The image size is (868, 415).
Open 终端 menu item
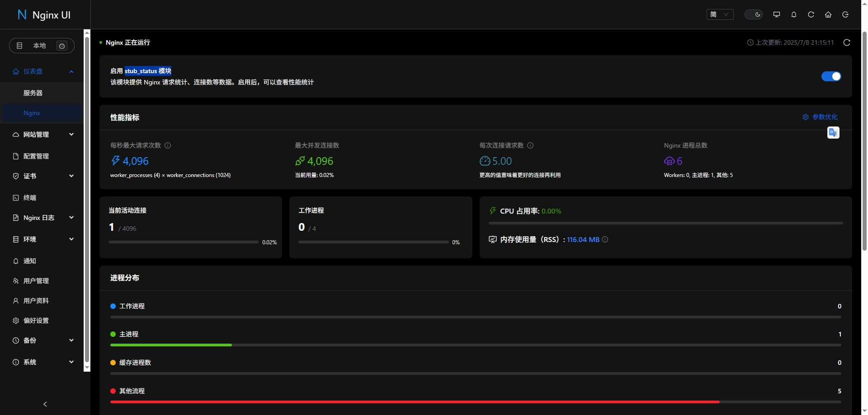point(42,198)
